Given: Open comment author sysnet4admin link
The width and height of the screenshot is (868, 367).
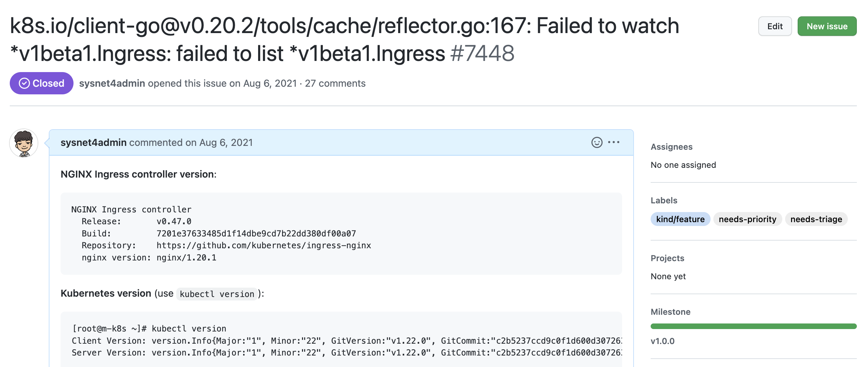Looking at the screenshot, I should (x=93, y=143).
